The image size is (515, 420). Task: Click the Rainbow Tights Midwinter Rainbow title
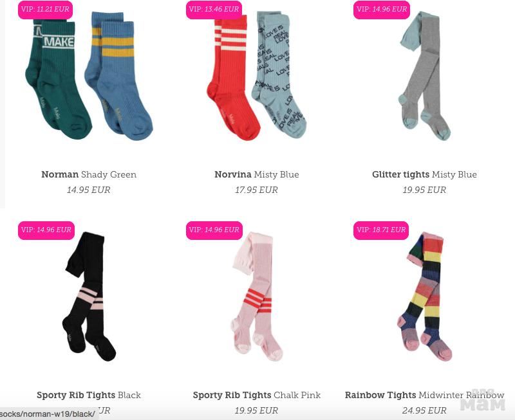click(424, 395)
